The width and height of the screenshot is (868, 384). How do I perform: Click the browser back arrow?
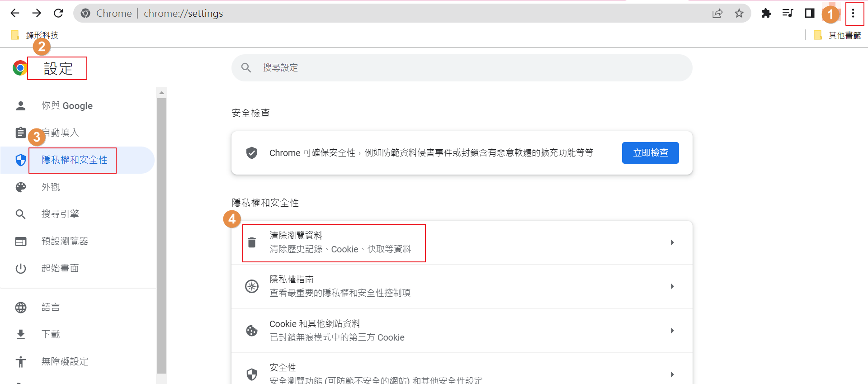15,13
